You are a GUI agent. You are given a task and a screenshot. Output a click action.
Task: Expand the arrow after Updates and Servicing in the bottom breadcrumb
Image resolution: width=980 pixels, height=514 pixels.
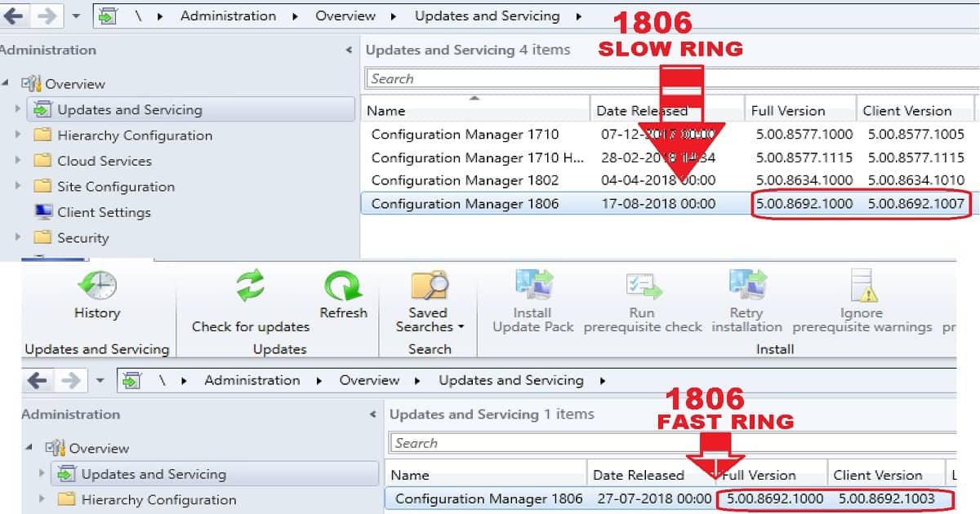pos(603,380)
